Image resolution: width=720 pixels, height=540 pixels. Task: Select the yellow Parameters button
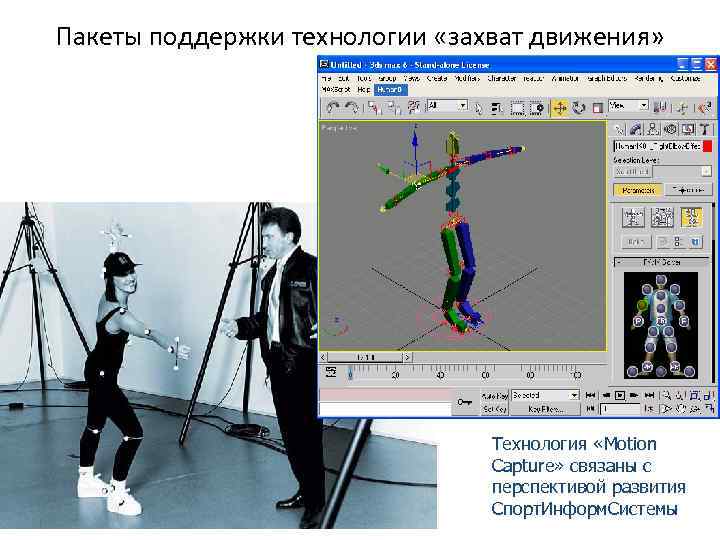pyautogui.click(x=638, y=190)
